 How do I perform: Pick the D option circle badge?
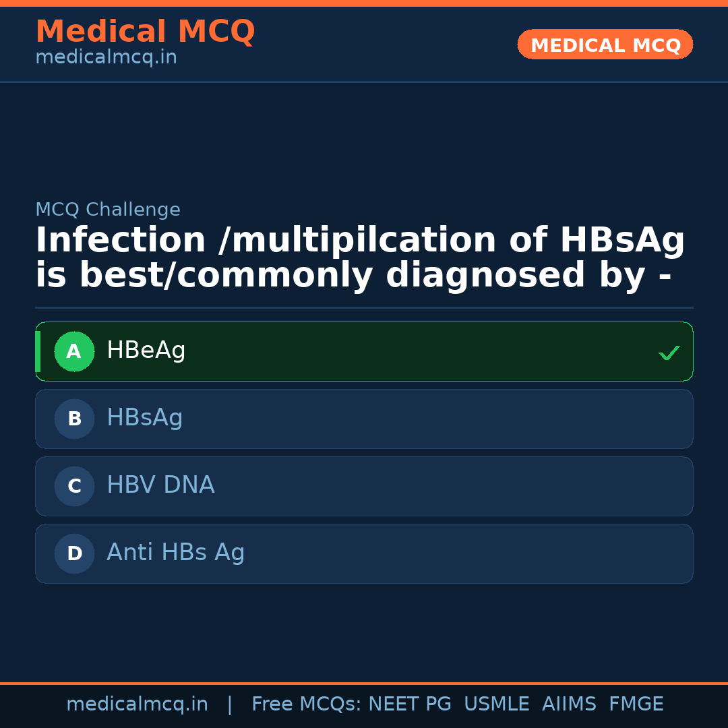pos(74,553)
